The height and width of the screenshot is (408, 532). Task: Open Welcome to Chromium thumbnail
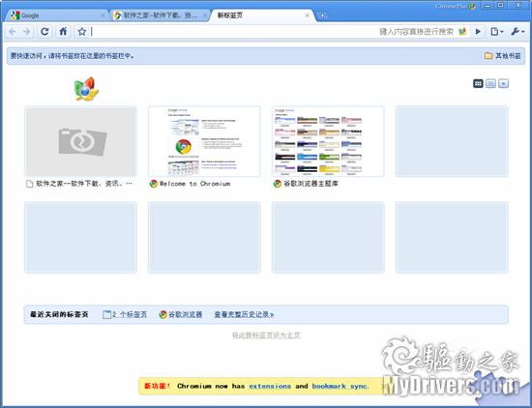coord(204,141)
